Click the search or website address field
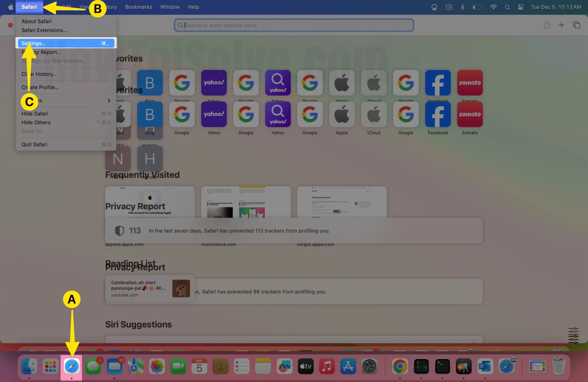The width and height of the screenshot is (588, 382). coord(294,25)
